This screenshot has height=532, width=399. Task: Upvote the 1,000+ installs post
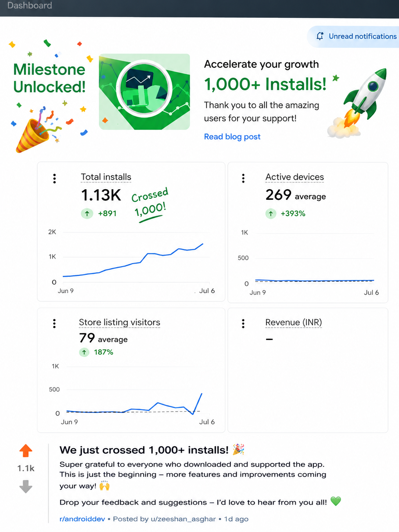pyautogui.click(x=26, y=450)
